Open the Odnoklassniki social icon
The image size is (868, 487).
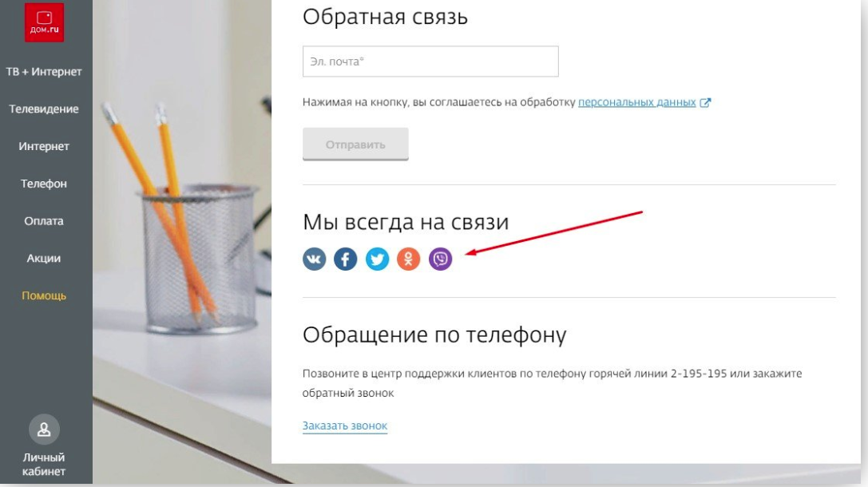(x=409, y=259)
